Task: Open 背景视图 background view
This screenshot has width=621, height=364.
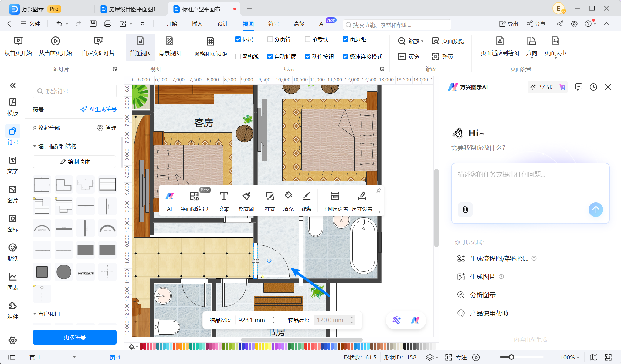Action: point(170,46)
